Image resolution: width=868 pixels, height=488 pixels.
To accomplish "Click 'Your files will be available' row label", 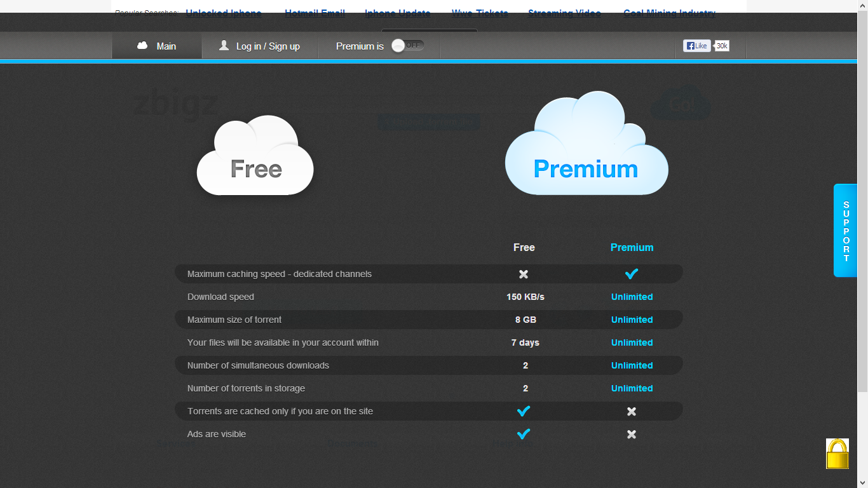I will click(283, 342).
